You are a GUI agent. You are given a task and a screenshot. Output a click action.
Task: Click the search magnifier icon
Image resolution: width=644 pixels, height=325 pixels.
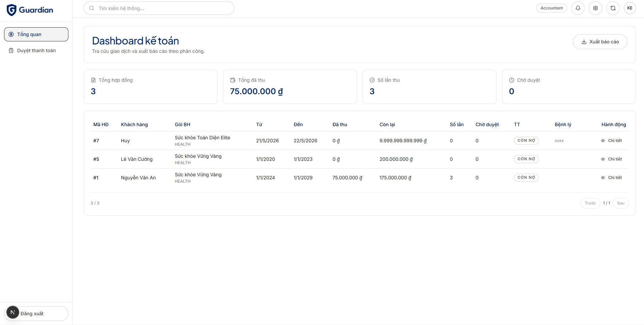tap(92, 8)
